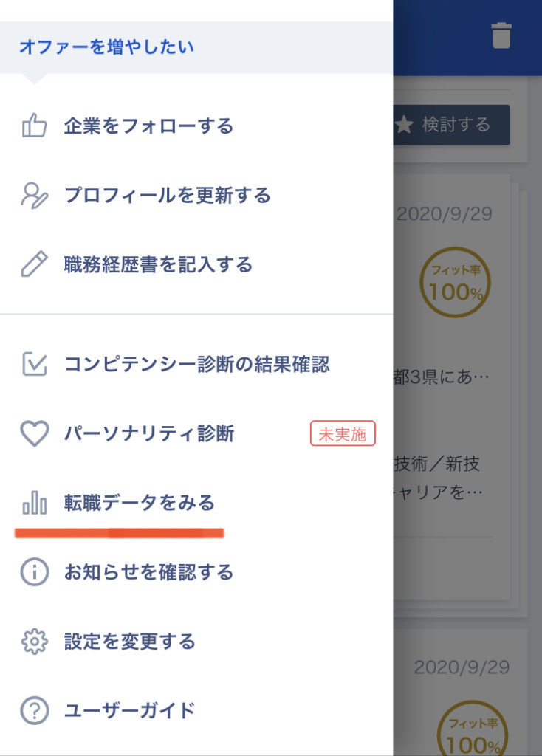The height and width of the screenshot is (756, 542).
Task: Tap the 検討する star button
Action: tap(452, 124)
